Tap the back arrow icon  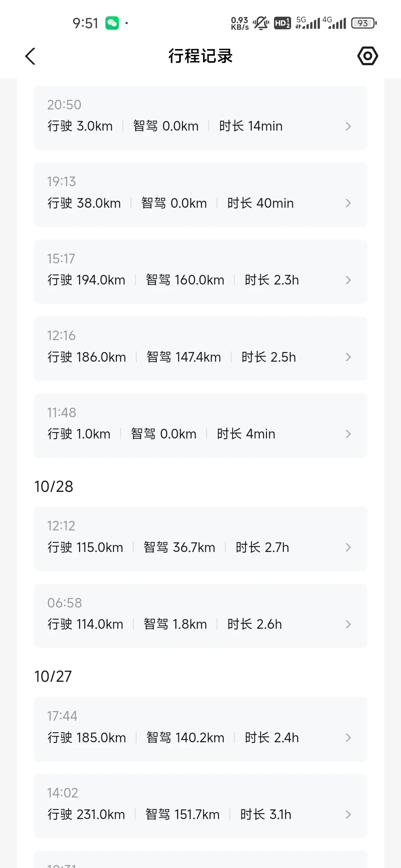pyautogui.click(x=30, y=56)
